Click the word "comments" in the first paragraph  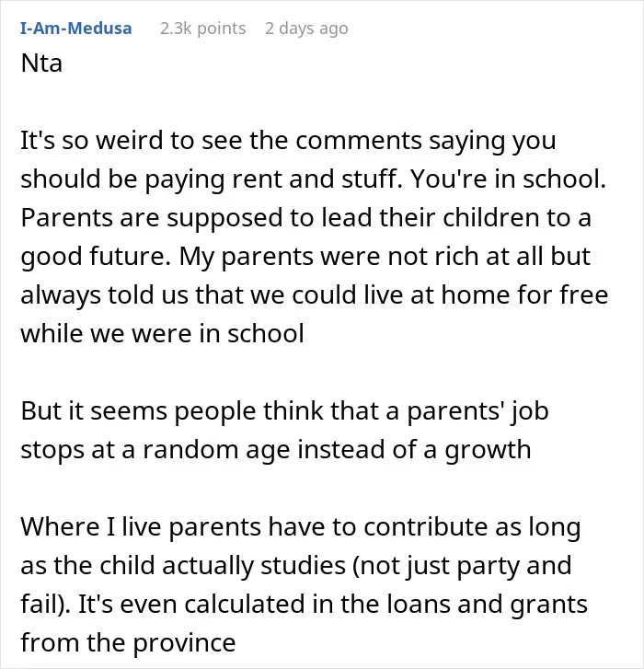[x=359, y=141]
